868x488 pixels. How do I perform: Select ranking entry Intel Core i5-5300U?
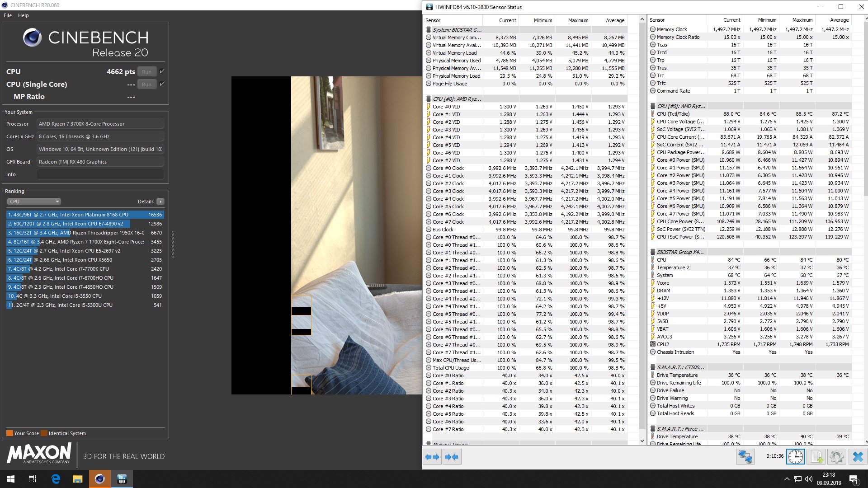[85, 305]
